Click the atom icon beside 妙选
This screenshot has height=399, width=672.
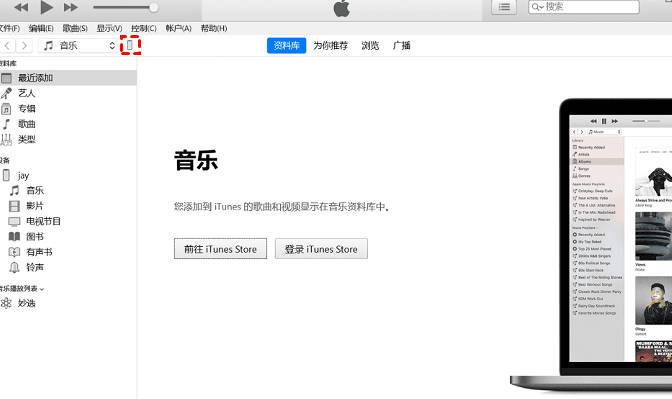[x=6, y=303]
